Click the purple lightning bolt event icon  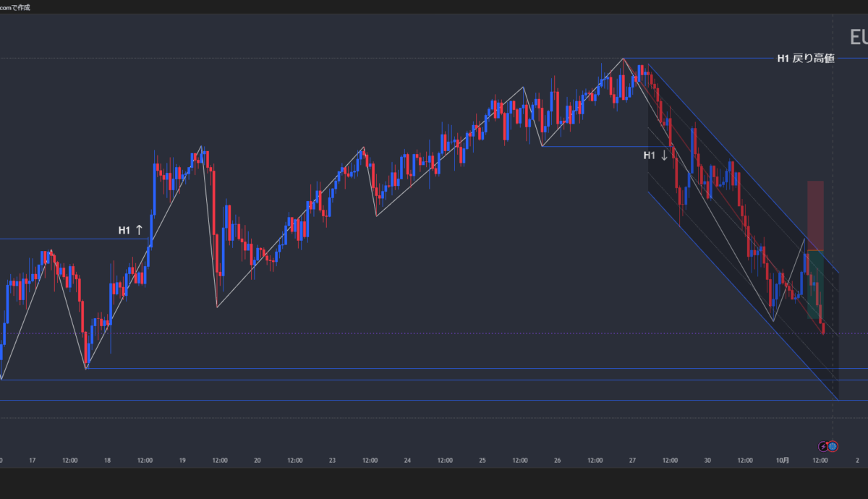point(823,446)
